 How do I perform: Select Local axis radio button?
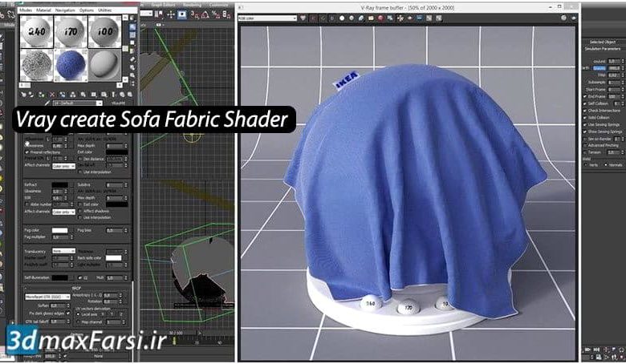click(x=78, y=314)
